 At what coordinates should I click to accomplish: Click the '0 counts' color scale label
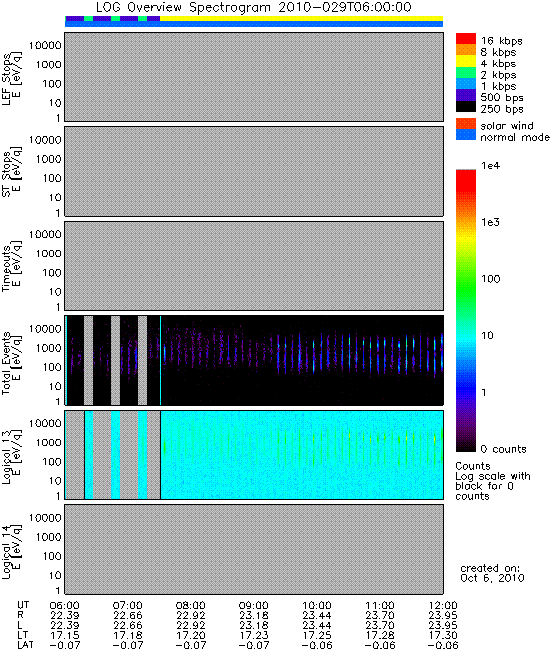click(x=503, y=449)
